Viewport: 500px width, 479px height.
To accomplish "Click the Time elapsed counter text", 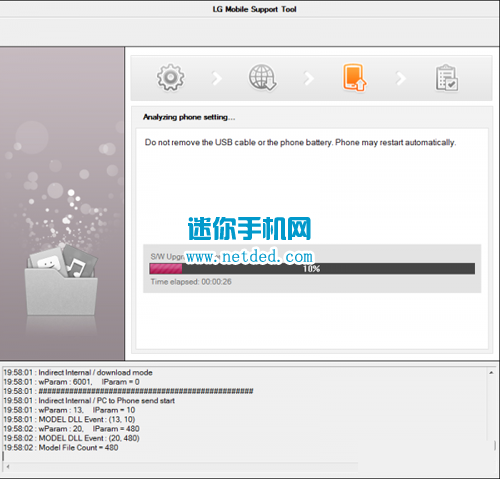I will [x=191, y=282].
